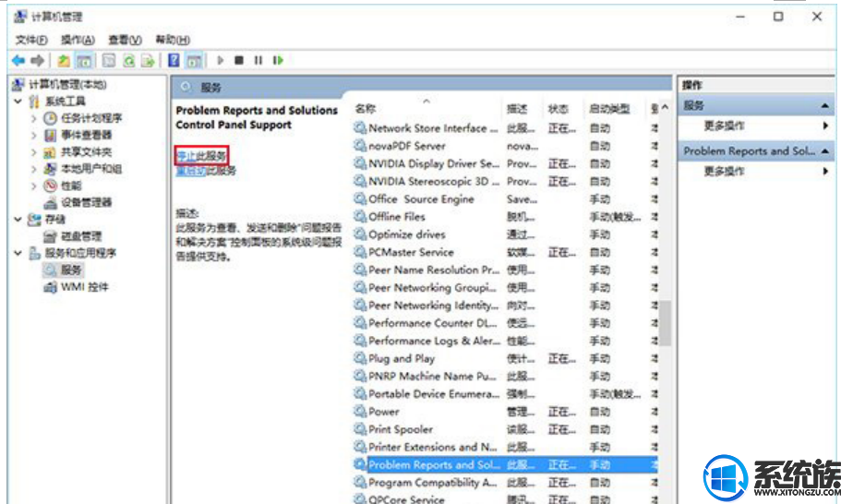Expand the 共享文件夹 node
841x504 pixels.
point(34,152)
